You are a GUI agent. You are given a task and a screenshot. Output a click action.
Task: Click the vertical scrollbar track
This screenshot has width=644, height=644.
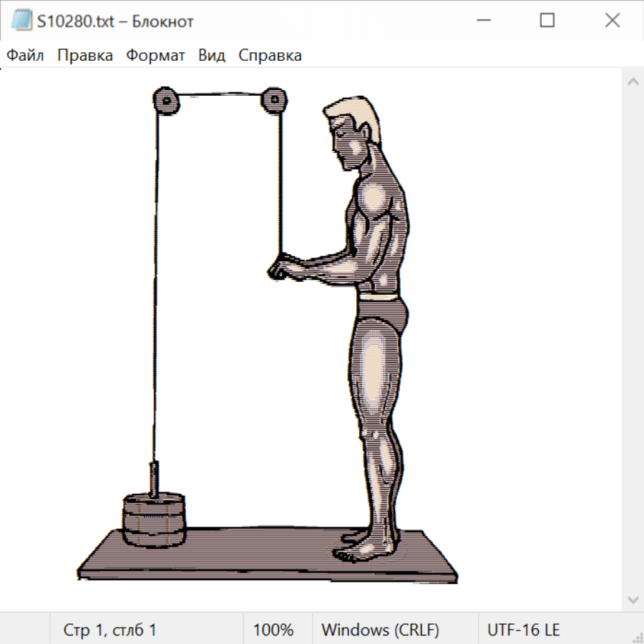point(633,340)
